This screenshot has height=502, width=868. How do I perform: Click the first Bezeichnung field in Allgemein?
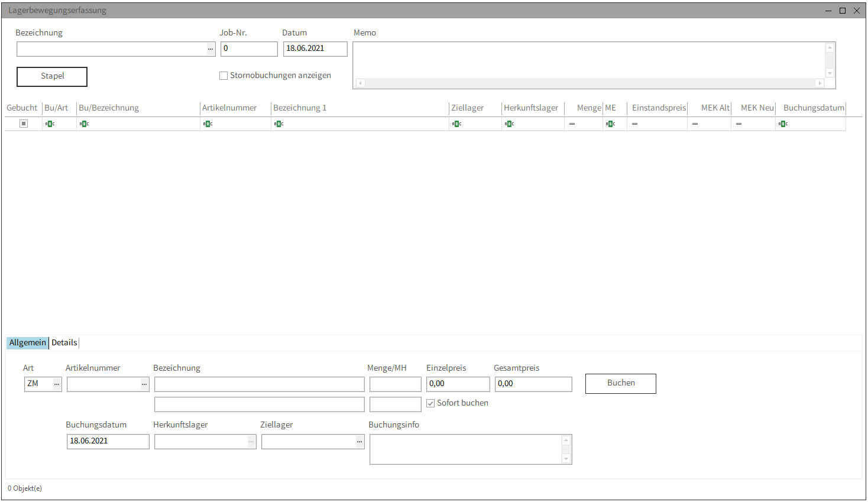[260, 384]
